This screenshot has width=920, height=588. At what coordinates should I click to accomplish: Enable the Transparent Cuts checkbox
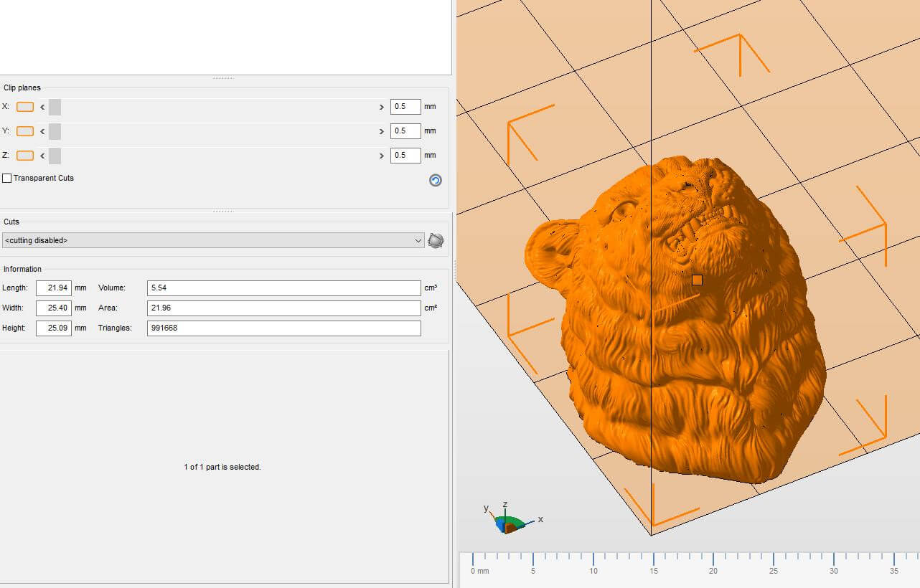[x=7, y=179]
